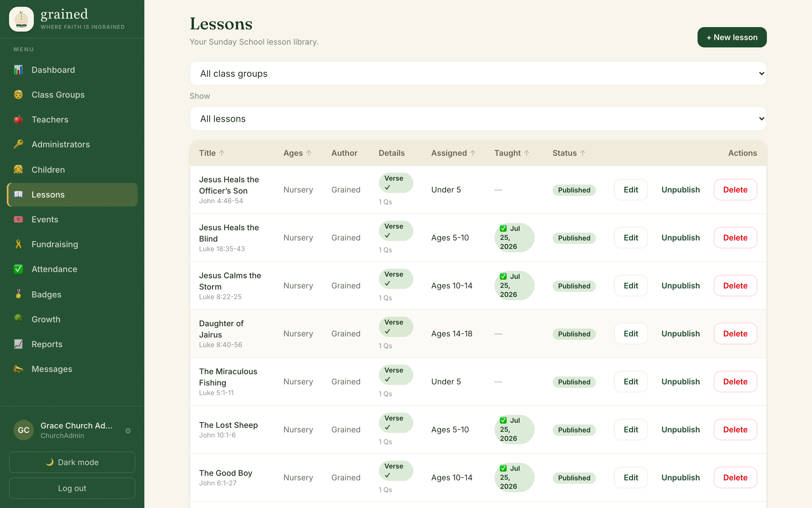Click taught date badge for Jesus Calms the Storm
This screenshot has width=812, height=508.
[514, 286]
